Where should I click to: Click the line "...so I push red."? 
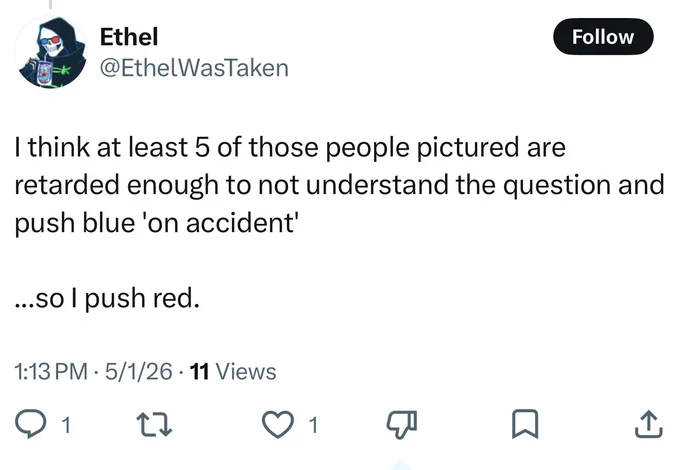point(107,298)
